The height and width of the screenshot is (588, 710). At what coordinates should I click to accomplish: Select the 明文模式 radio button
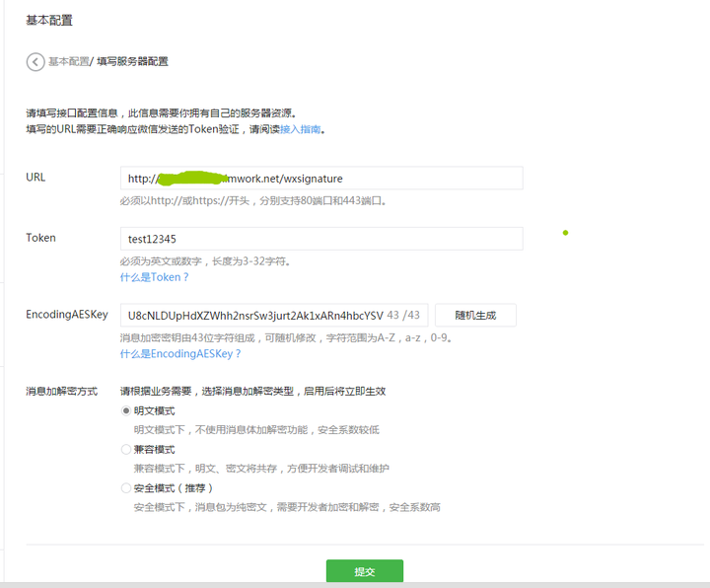pyautogui.click(x=126, y=410)
